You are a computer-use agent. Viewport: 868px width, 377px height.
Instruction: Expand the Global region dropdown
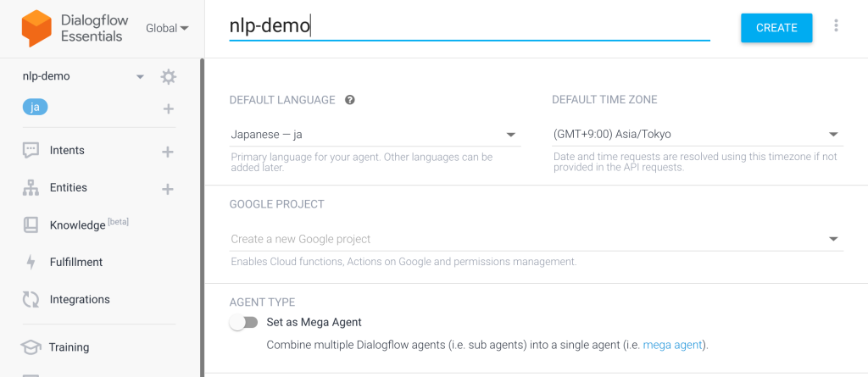tap(166, 28)
